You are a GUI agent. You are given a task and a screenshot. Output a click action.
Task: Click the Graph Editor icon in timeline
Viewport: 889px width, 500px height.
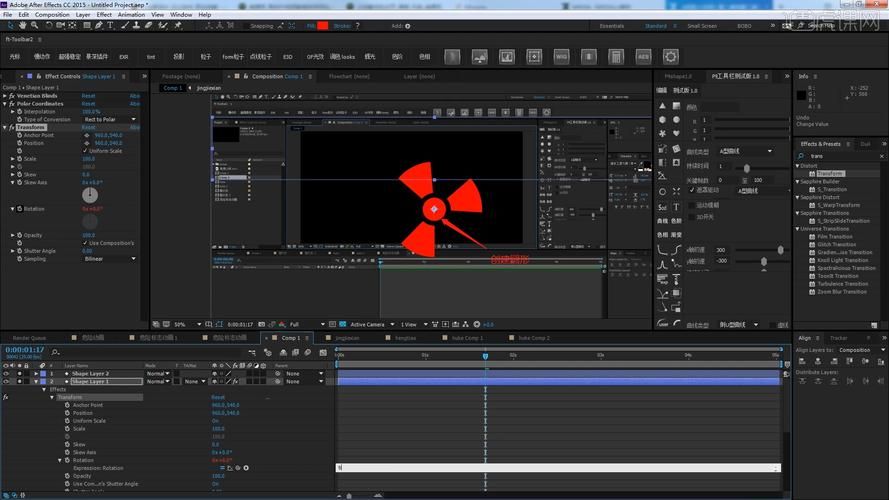[x=323, y=353]
